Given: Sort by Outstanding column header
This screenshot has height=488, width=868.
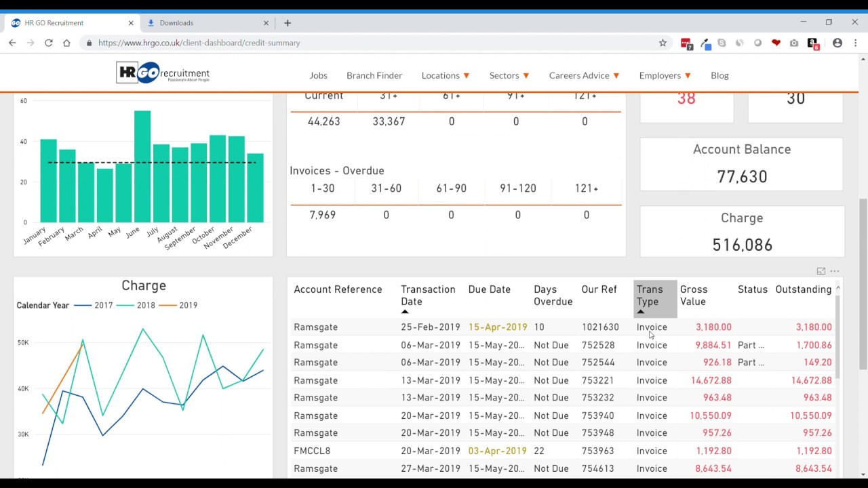Looking at the screenshot, I should pos(803,289).
